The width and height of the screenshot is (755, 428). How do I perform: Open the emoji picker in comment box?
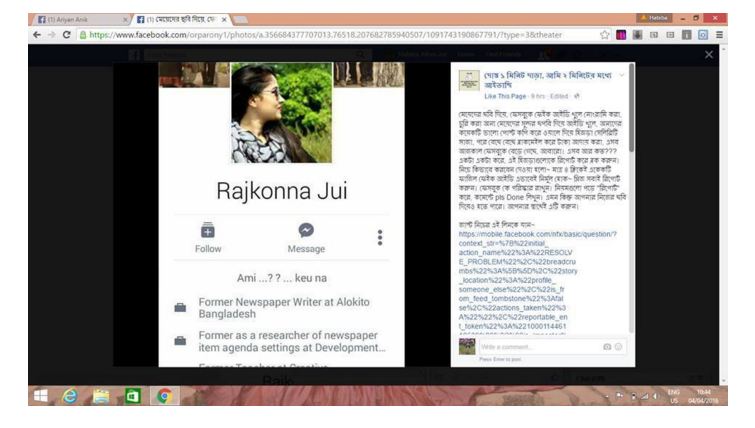619,346
